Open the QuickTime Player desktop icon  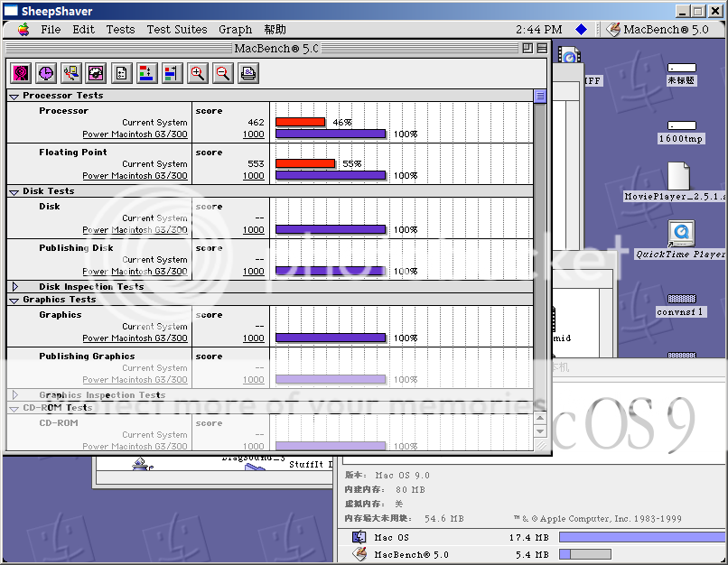pyautogui.click(x=681, y=235)
